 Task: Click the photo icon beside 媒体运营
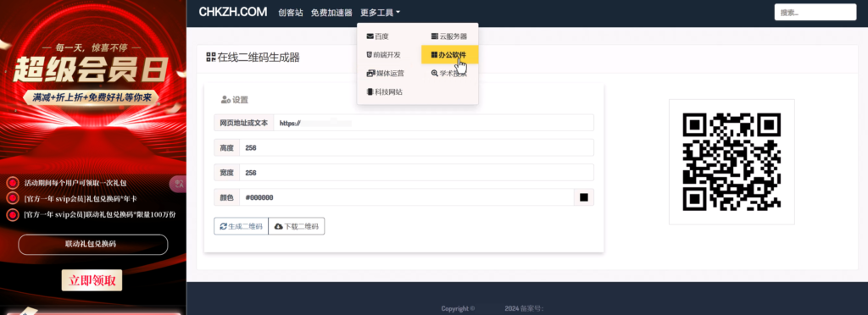(x=370, y=73)
